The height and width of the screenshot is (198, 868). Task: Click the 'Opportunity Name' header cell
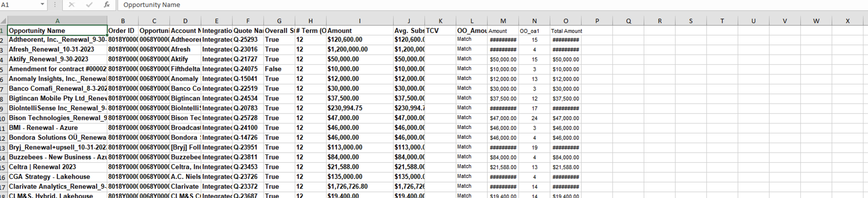(x=57, y=30)
